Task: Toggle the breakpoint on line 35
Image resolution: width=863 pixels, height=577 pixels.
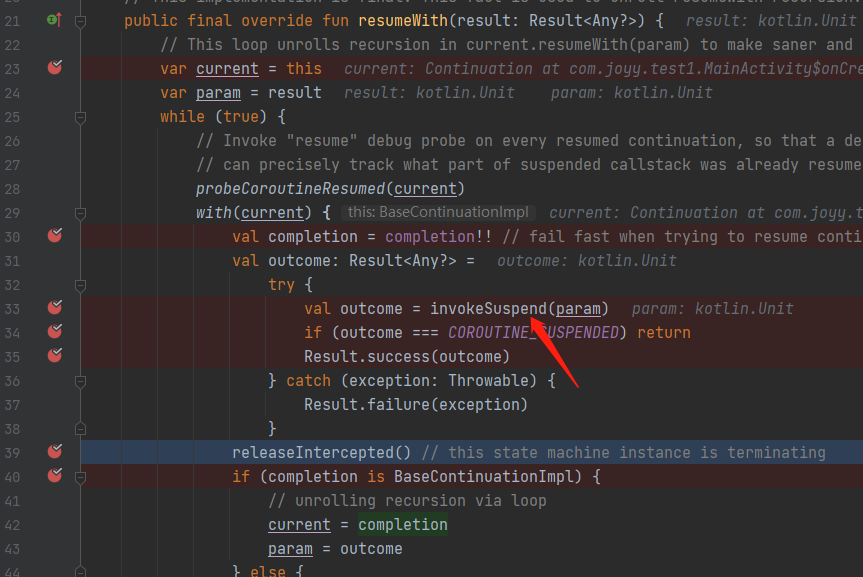Action: 54,356
